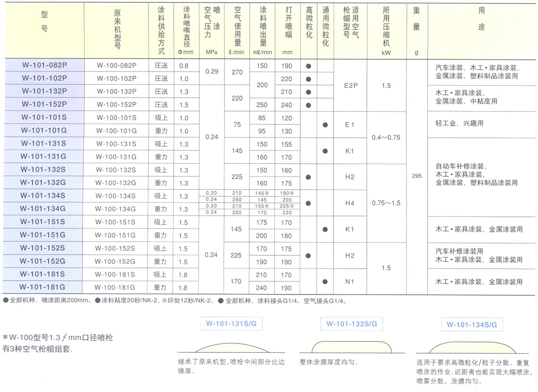Select model W-101-152G in the first column
Image resolution: width=538 pixels, height=392 pixels.
pos(42,261)
